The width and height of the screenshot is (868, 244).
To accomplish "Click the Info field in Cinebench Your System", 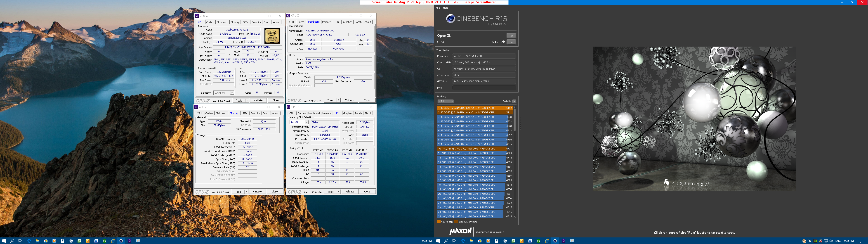I will click(484, 88).
